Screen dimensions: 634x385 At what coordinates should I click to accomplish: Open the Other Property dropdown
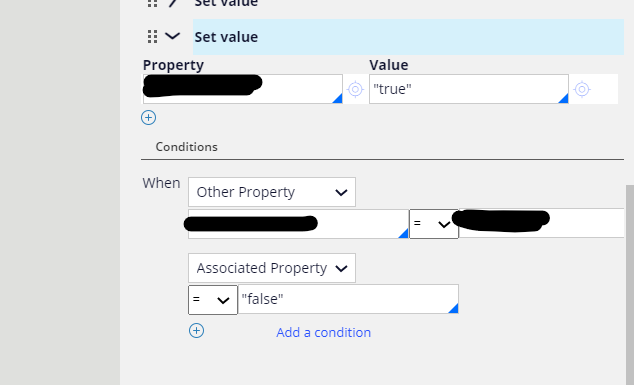point(272,192)
